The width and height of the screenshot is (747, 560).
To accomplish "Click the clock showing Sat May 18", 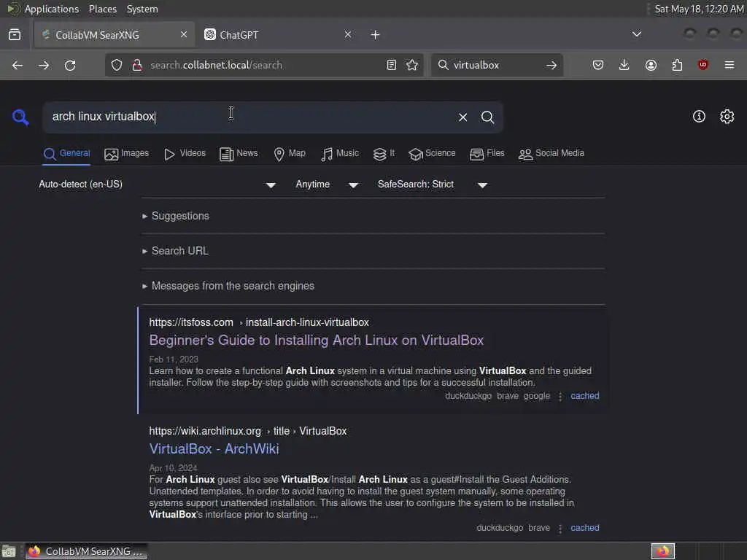I will pyautogui.click(x=698, y=9).
